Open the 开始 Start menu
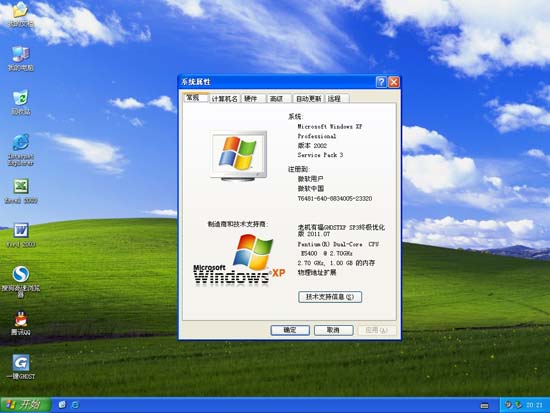The image size is (550, 413). point(25,405)
